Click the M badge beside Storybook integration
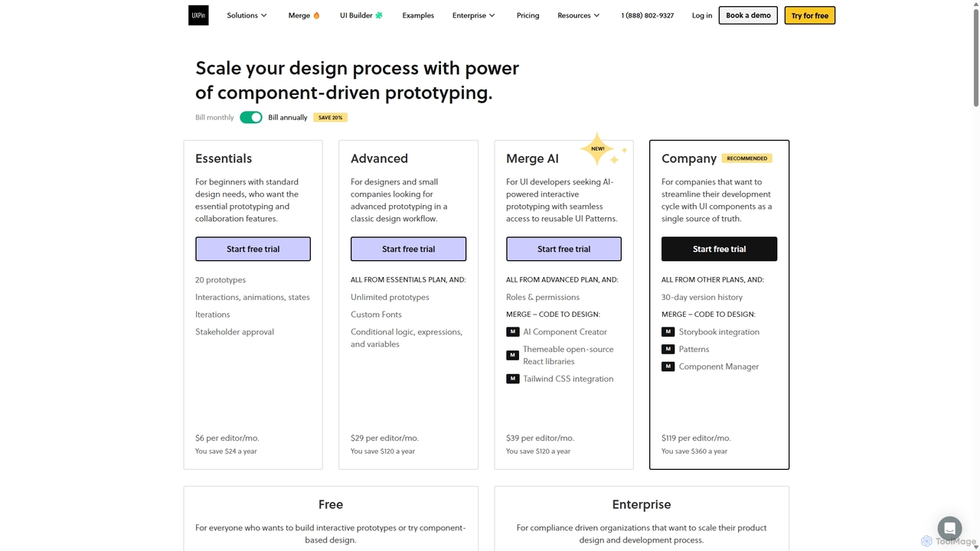Screen dimensions: 980x551 pos(668,332)
